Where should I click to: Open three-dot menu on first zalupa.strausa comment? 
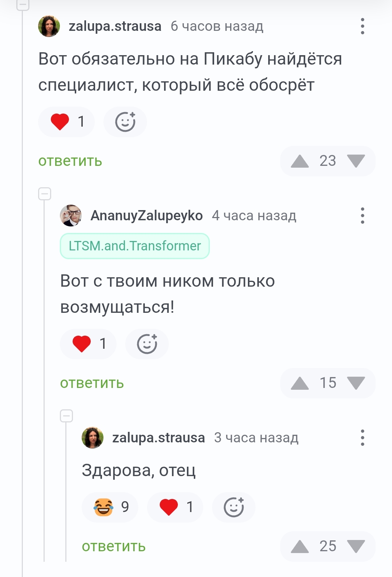(362, 26)
